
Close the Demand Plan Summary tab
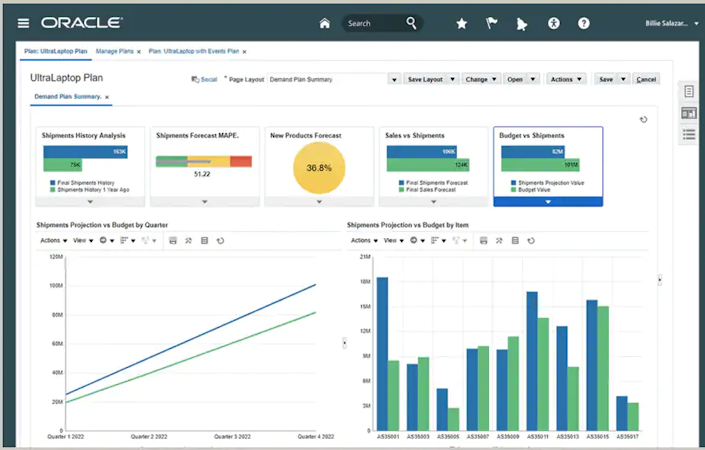[107, 97]
